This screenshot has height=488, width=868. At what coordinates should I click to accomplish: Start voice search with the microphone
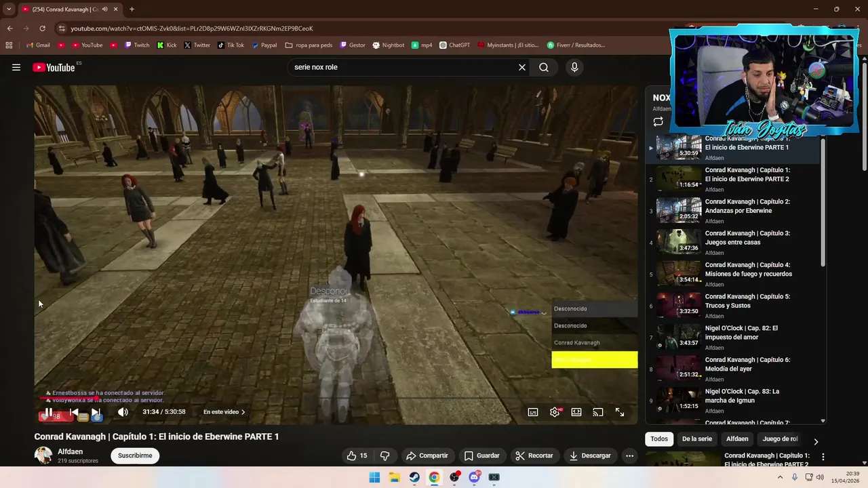point(574,67)
